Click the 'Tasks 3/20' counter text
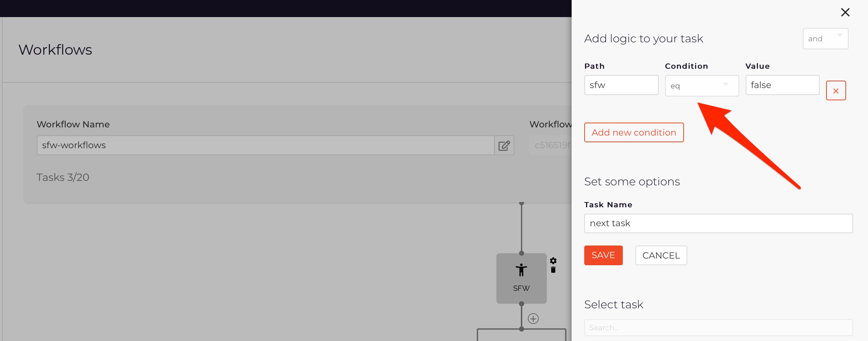The height and width of the screenshot is (341, 868). (63, 177)
